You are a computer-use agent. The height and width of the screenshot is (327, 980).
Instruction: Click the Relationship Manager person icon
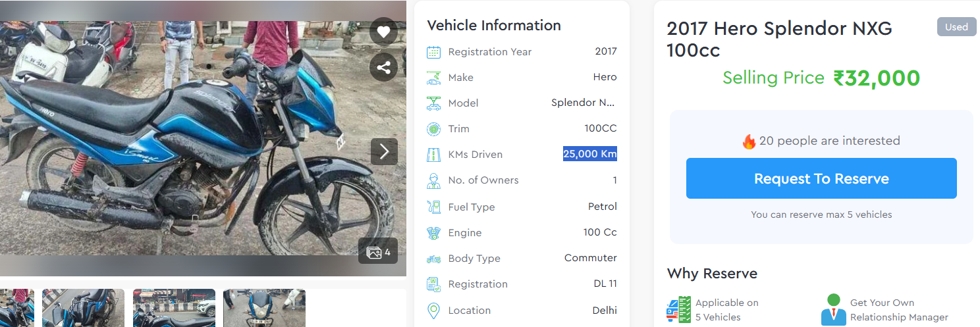834,309
